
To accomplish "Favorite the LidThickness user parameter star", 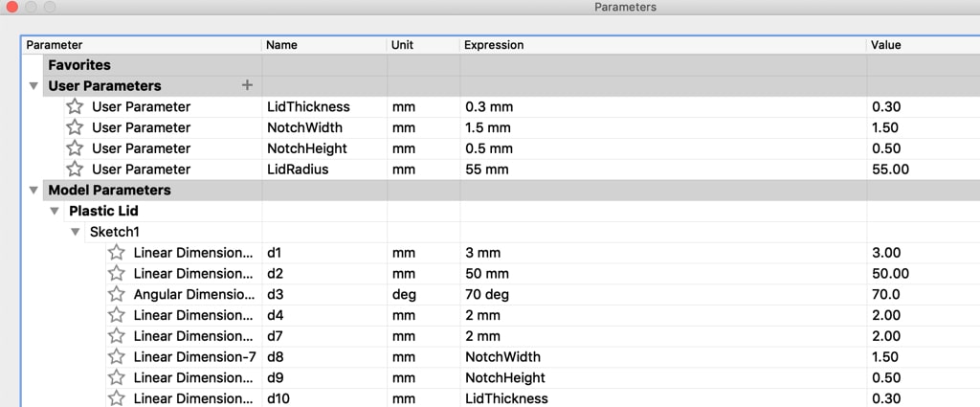I will (x=75, y=107).
